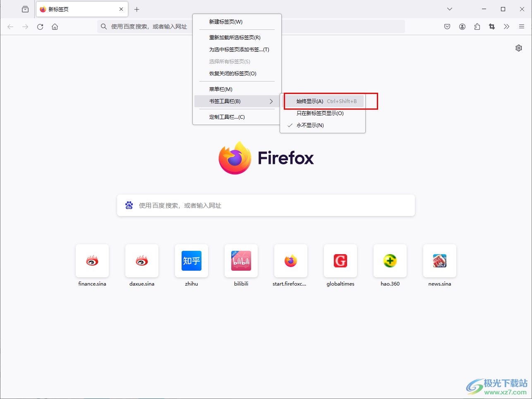532x399 pixels.
Task: Toggle the 菜单栏(M) option
Action: [x=237, y=89]
